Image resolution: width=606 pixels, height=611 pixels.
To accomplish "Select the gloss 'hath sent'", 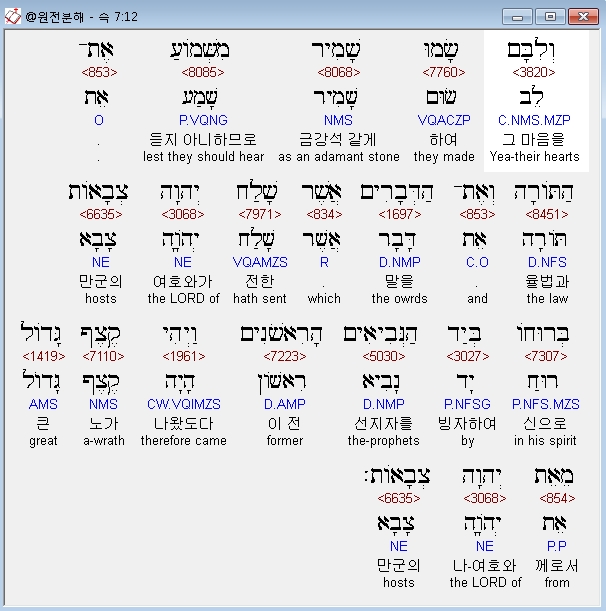I will (x=260, y=298).
